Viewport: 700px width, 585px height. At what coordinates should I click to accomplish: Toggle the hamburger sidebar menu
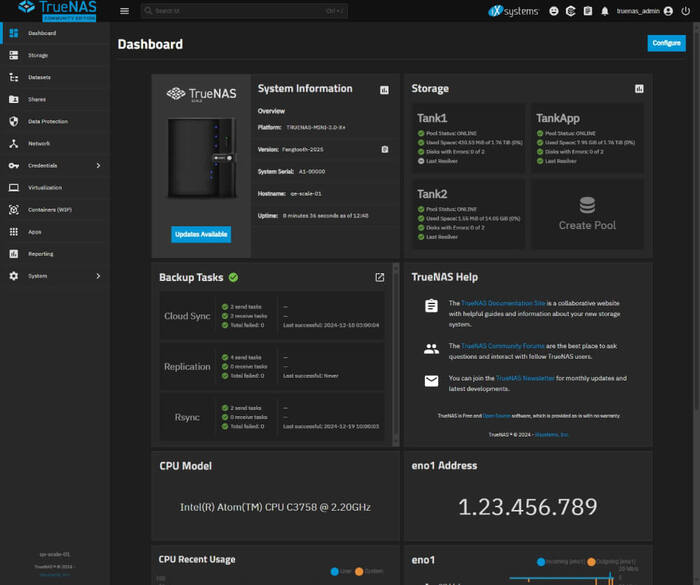[124, 11]
